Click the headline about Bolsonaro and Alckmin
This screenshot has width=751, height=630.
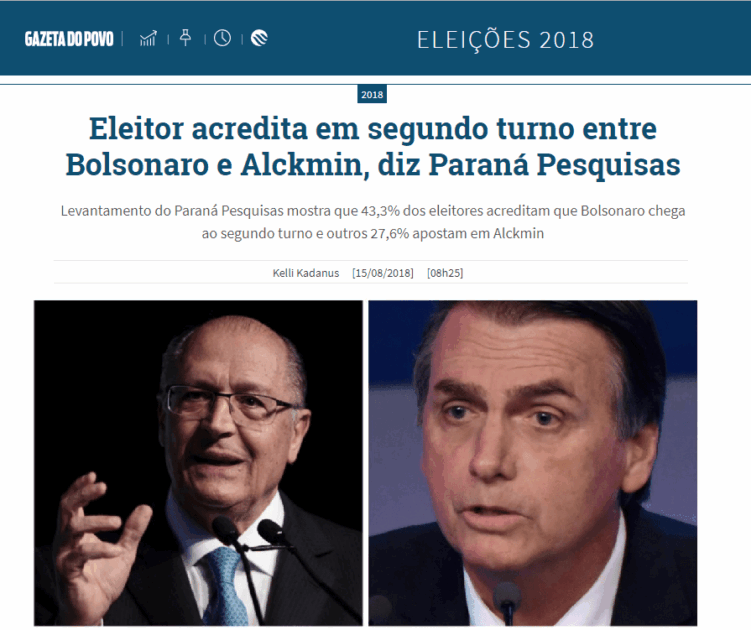(373, 147)
